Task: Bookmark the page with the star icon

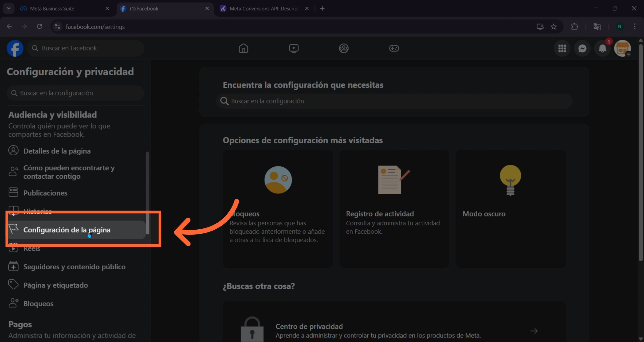Action: 554,27
